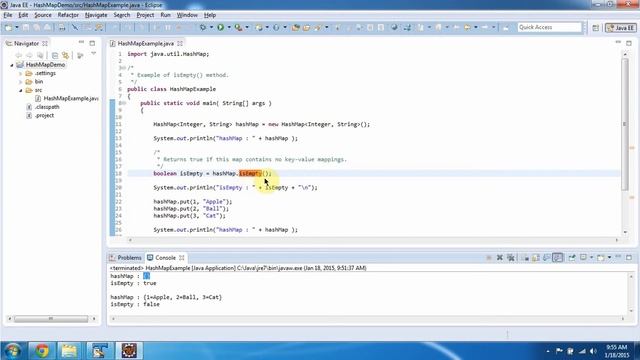Maximize the Console panel

[629, 257]
